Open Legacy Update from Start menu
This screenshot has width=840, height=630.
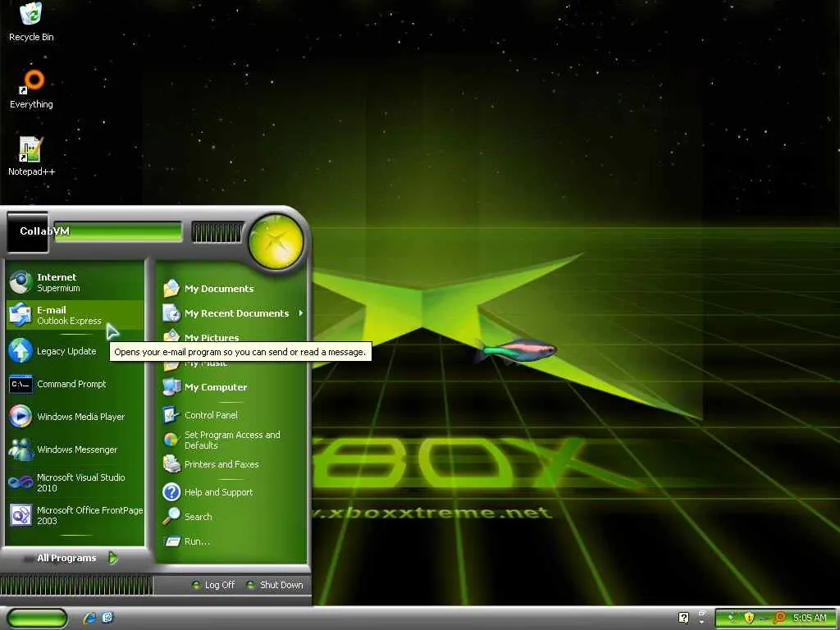pyautogui.click(x=75, y=351)
